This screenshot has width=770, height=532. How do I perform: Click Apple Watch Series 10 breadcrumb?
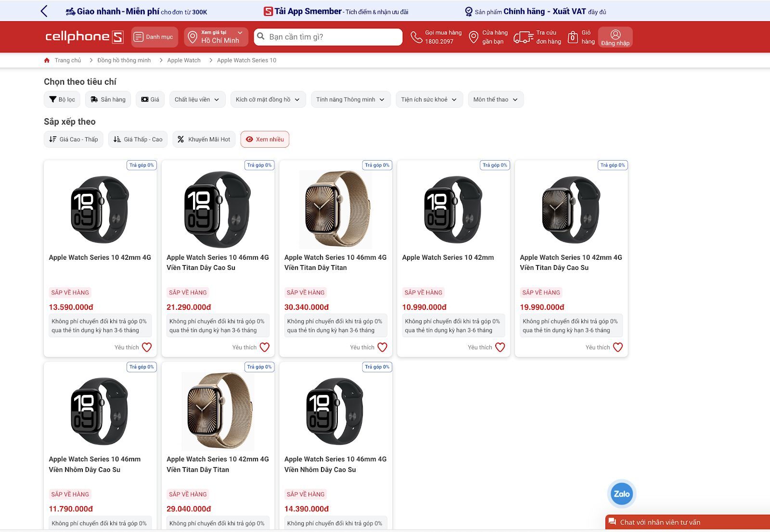(x=246, y=60)
